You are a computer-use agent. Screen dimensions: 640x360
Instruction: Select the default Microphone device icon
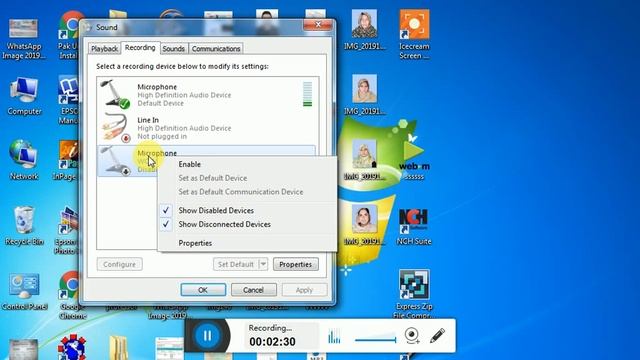click(x=115, y=94)
